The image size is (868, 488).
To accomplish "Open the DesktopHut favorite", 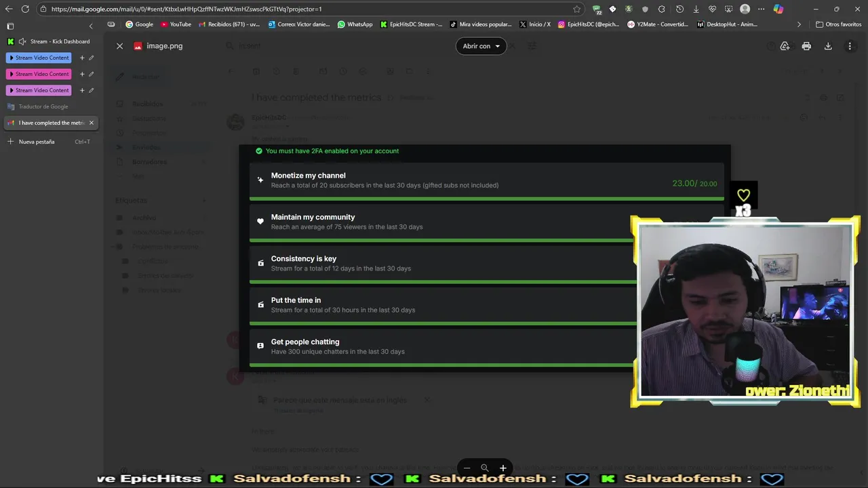I will coord(728,24).
